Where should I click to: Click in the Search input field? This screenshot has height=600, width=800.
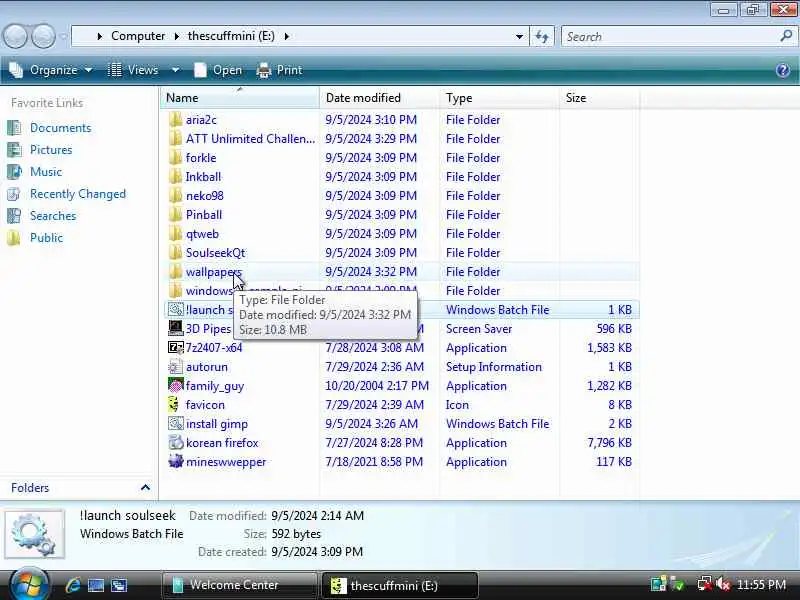[670, 37]
